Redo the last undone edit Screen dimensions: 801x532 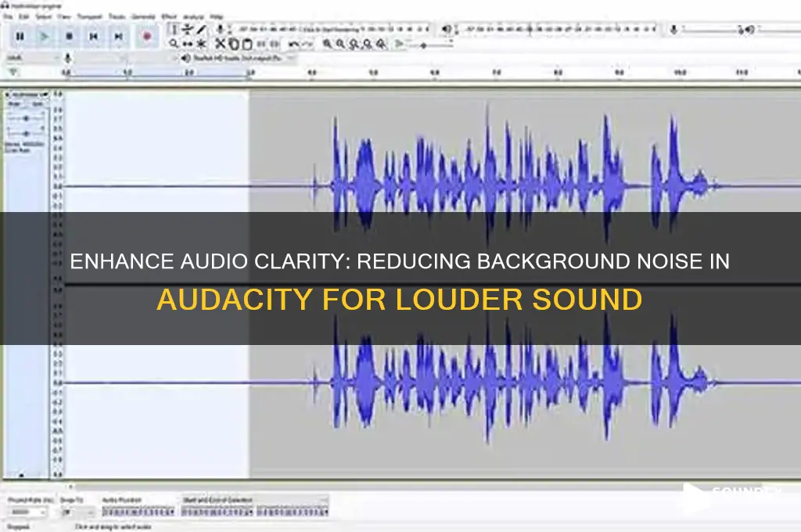tap(307, 44)
